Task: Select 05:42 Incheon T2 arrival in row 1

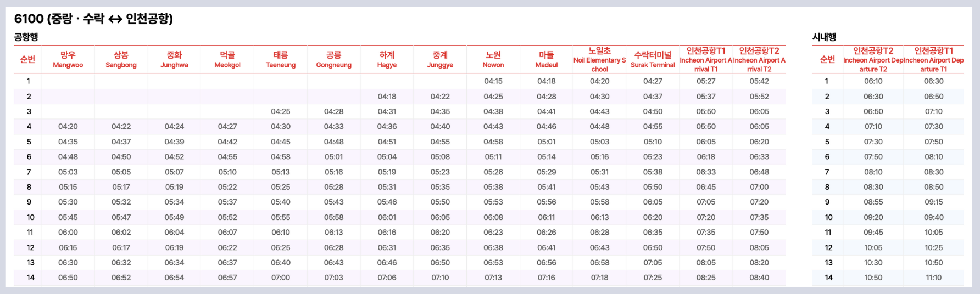Action: pos(759,81)
